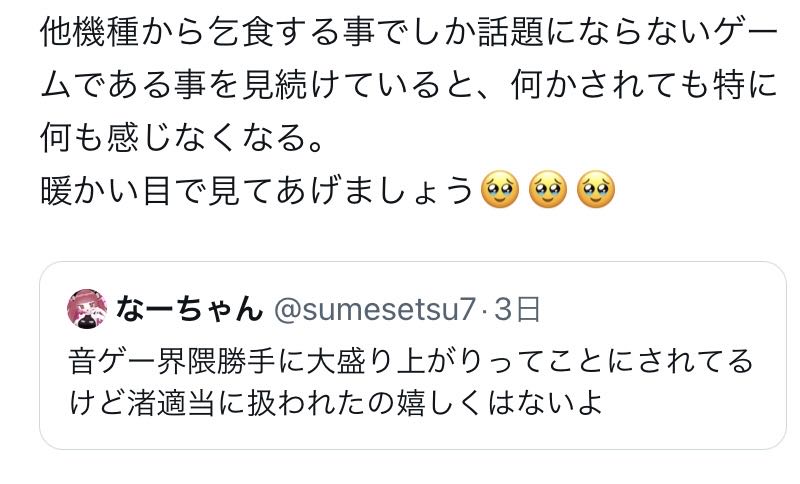800x484 pixels.
Task: Click the なーちゃん profile avatar
Action: click(x=87, y=309)
